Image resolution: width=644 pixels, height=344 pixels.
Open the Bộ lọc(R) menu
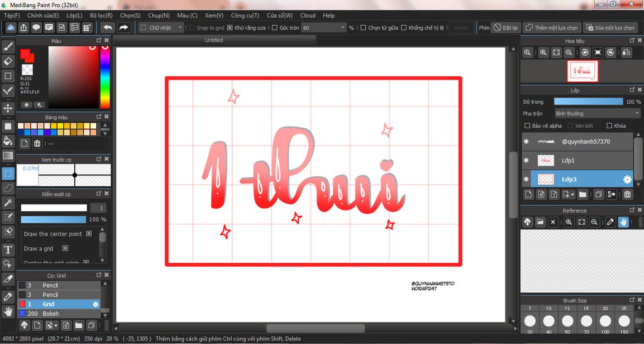pyautogui.click(x=101, y=16)
